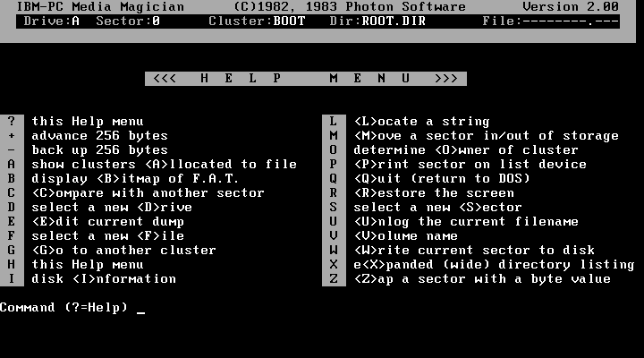Choose the 'X' key box for expanded listing
Viewport: 644px width, 358px height.
point(334,265)
